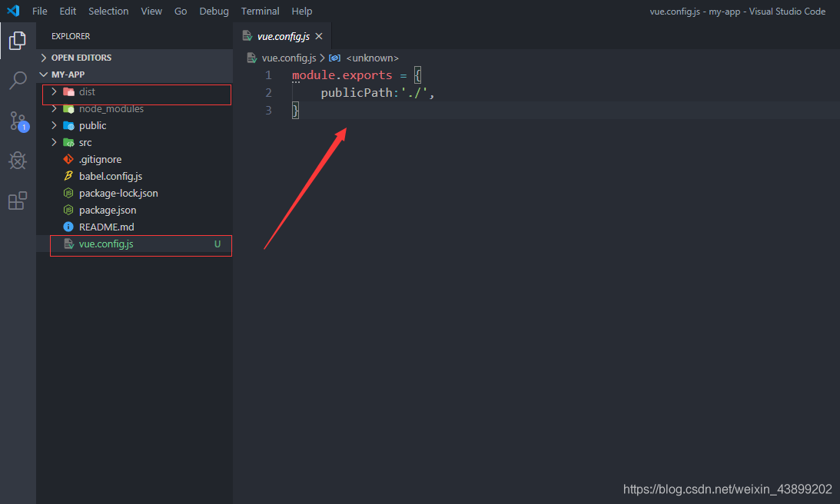
Task: Select the node_modules folder name
Action: point(111,109)
